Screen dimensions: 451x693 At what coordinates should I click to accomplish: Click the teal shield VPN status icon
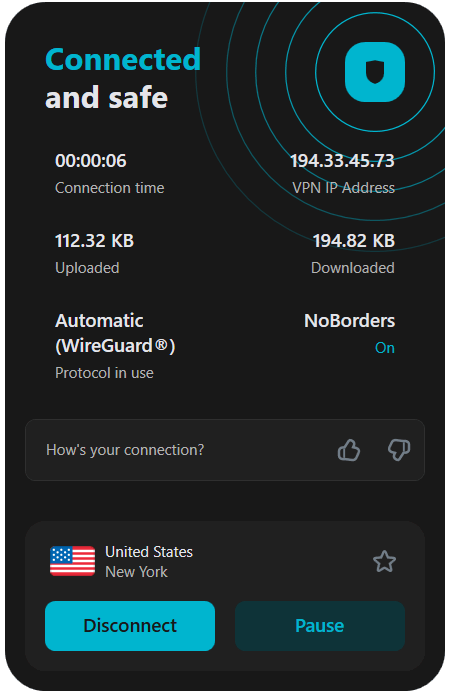click(375, 72)
